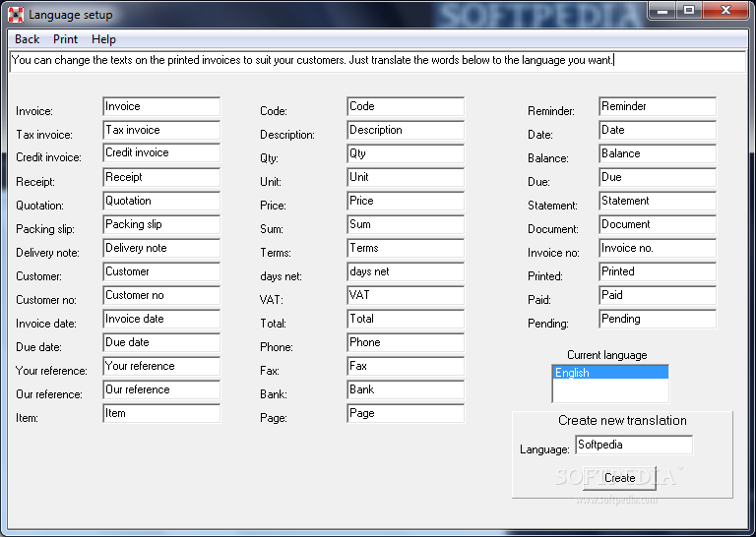Click the Credit invoice translation field

coord(161,152)
